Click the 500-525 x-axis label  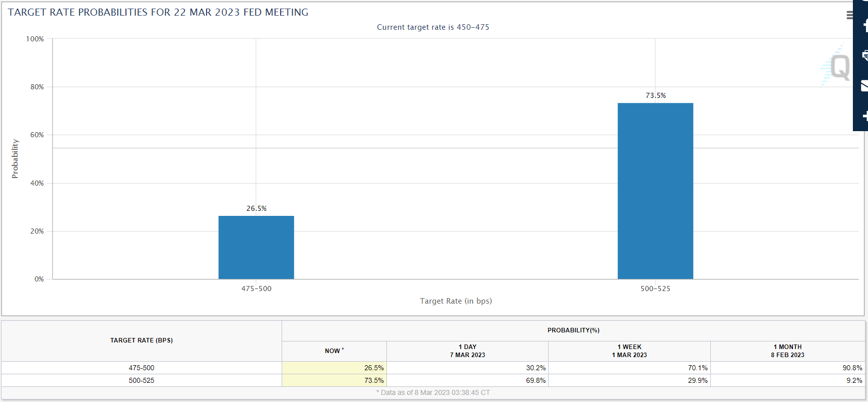pyautogui.click(x=655, y=289)
